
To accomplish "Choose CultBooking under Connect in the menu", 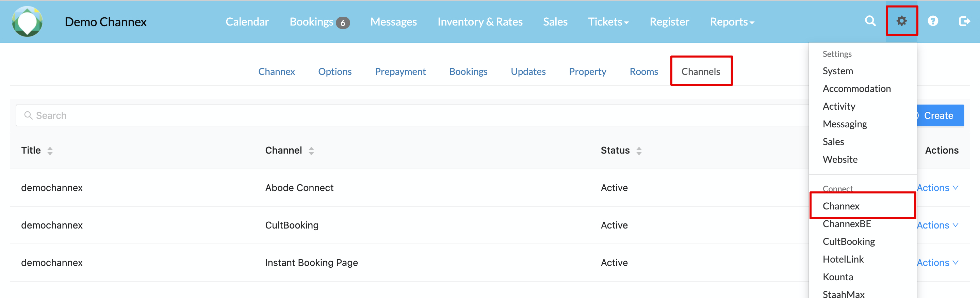I will (x=849, y=242).
